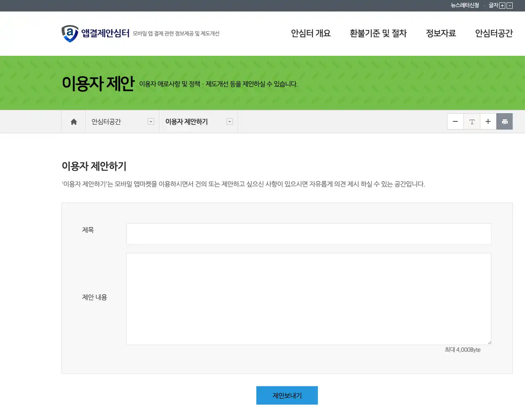Print the page with printer icon
The width and height of the screenshot is (525, 420).
pos(504,121)
